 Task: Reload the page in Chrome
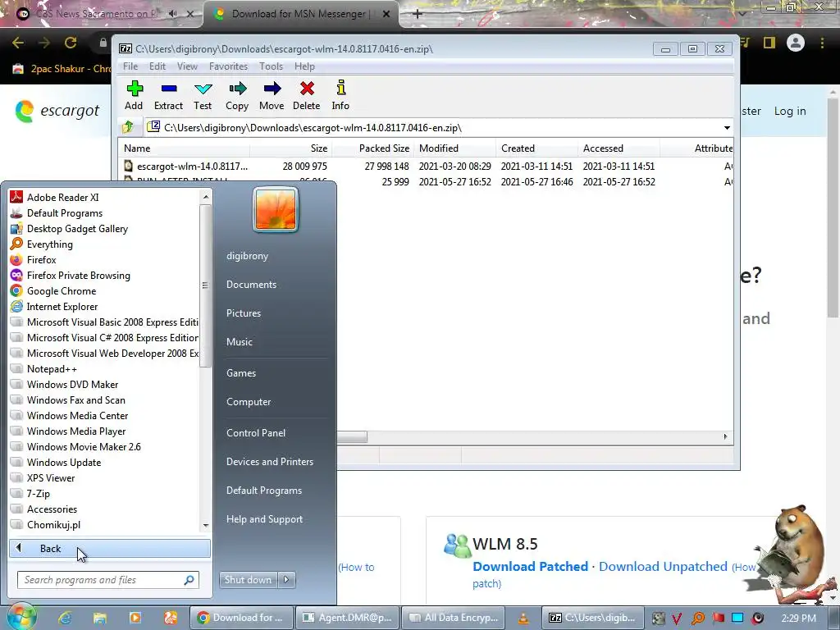coord(71,43)
